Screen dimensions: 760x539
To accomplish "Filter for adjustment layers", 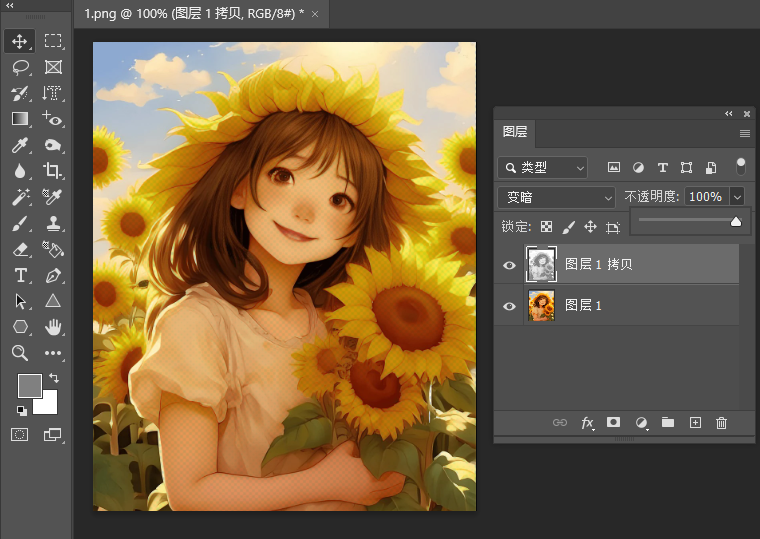I will tap(638, 168).
